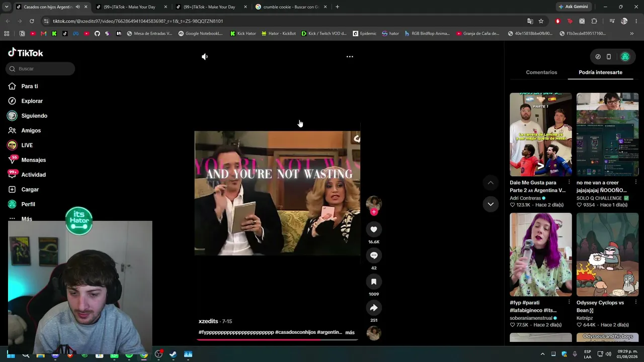
Task: Open options for "Odyssey Cyclops vs" video
Action: (635, 303)
